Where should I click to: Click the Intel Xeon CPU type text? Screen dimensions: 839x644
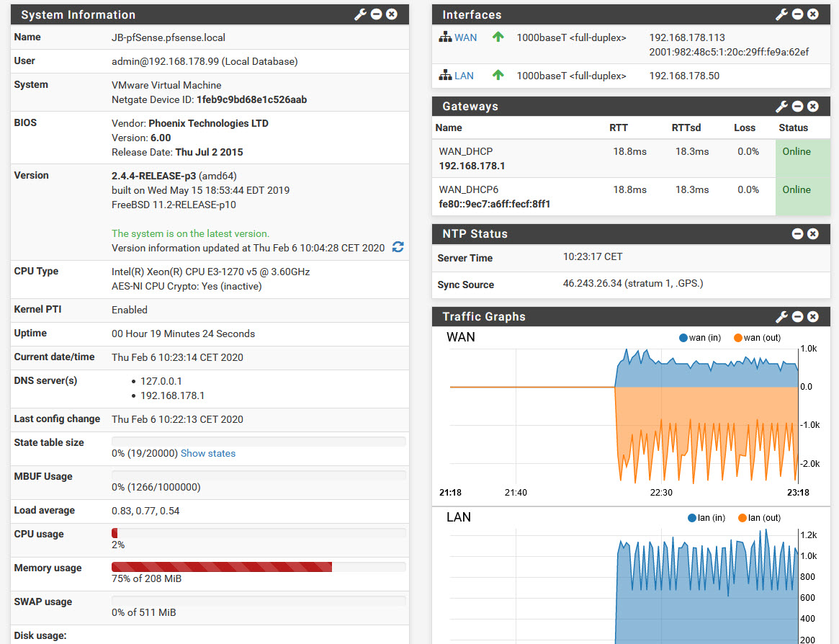(x=210, y=272)
